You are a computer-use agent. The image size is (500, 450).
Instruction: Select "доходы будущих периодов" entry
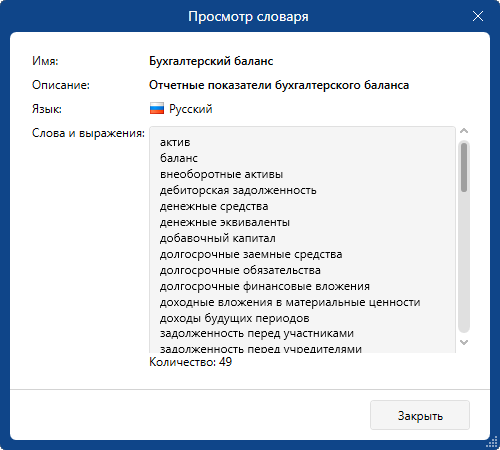235,318
